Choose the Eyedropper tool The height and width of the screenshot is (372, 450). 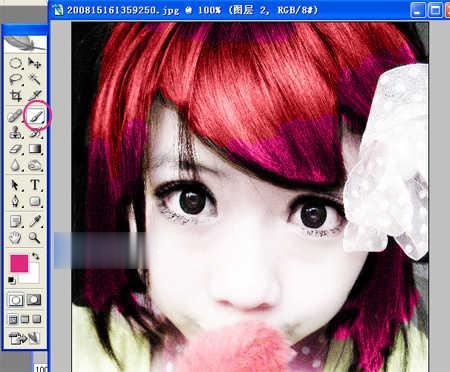click(35, 221)
